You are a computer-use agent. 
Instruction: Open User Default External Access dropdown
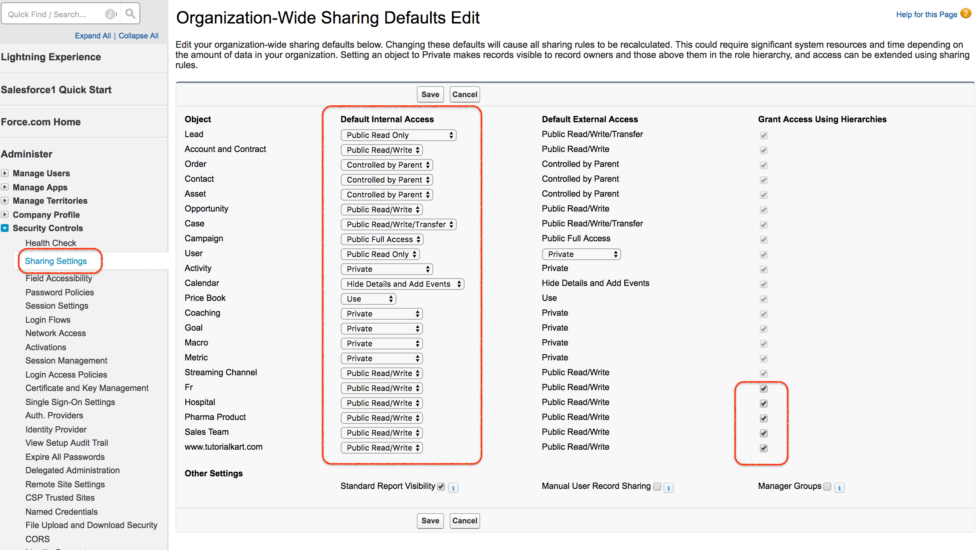tap(581, 254)
